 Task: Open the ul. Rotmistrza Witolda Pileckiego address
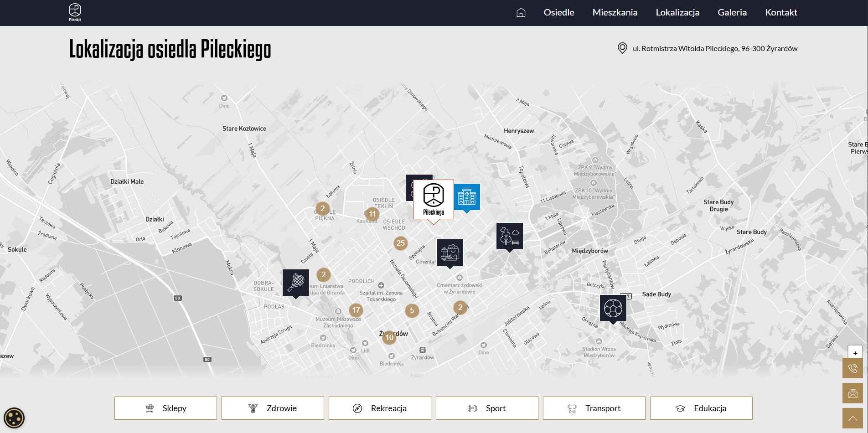pyautogui.click(x=715, y=48)
